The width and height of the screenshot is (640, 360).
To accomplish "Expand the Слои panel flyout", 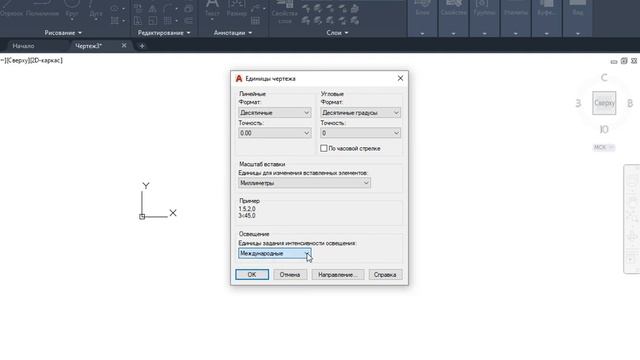I will click(338, 33).
